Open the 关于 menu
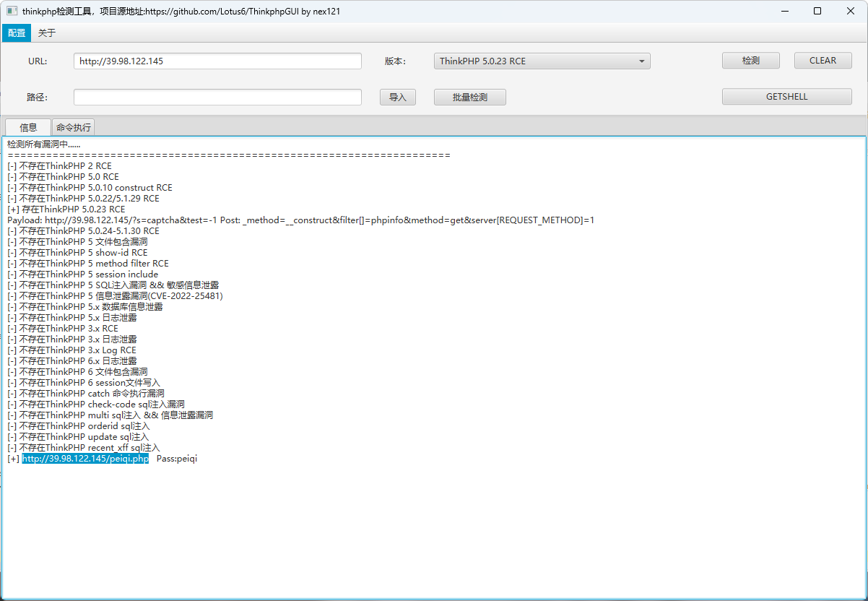Viewport: 868px width, 601px height. coord(47,33)
